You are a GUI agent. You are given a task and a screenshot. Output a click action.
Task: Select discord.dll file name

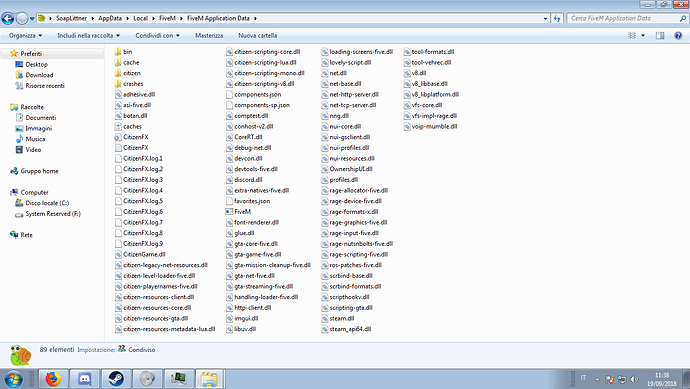tap(248, 180)
